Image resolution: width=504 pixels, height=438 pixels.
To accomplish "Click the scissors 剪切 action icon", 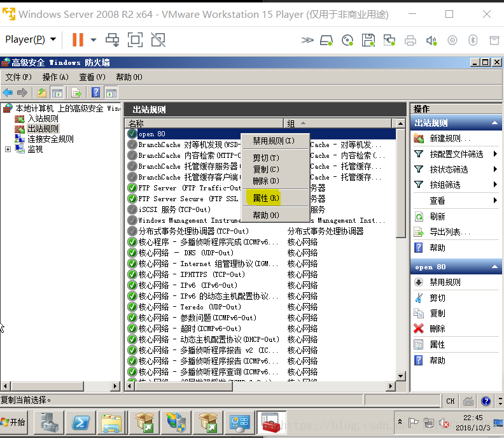I will (419, 298).
